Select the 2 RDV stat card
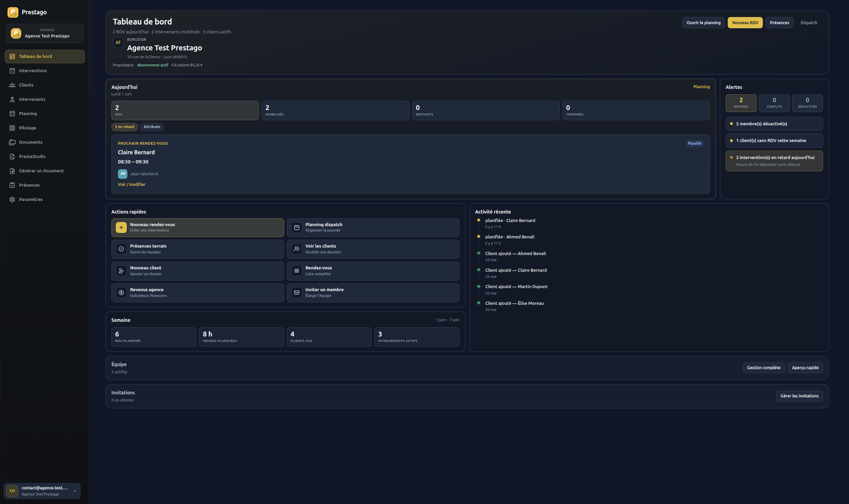 [x=185, y=111]
